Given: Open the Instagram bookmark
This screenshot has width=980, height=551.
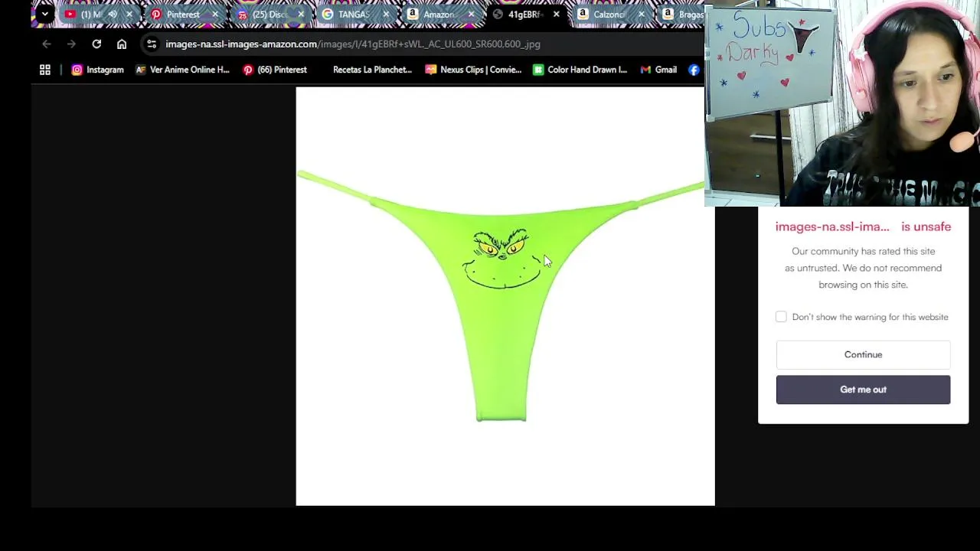Looking at the screenshot, I should (x=97, y=70).
